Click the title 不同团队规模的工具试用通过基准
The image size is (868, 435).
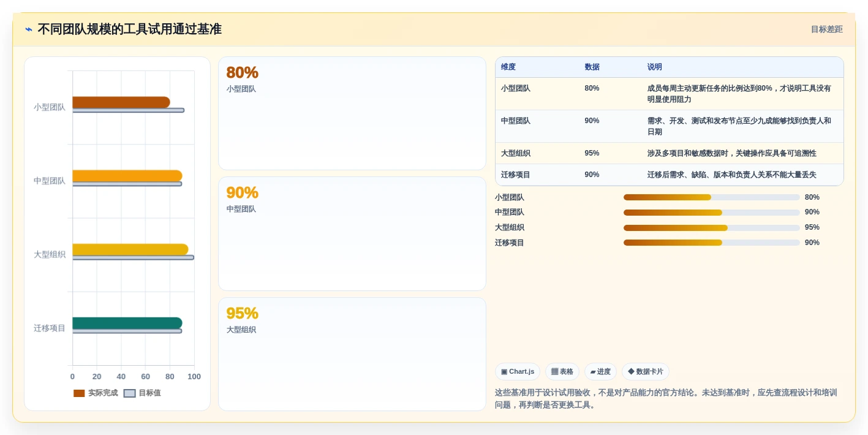point(129,29)
